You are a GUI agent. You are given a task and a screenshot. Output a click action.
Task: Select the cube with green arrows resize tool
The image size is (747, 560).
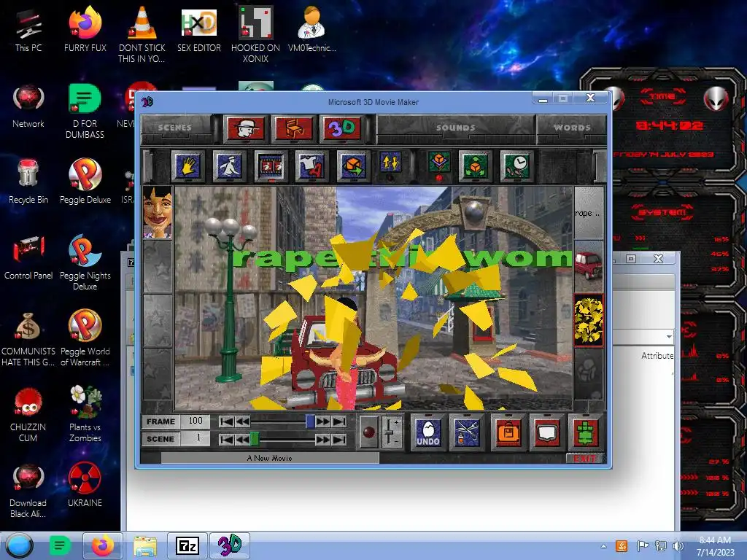pyautogui.click(x=476, y=166)
